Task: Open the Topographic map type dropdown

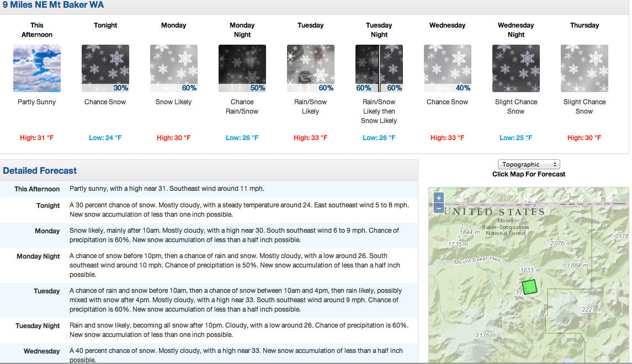Action: [529, 164]
